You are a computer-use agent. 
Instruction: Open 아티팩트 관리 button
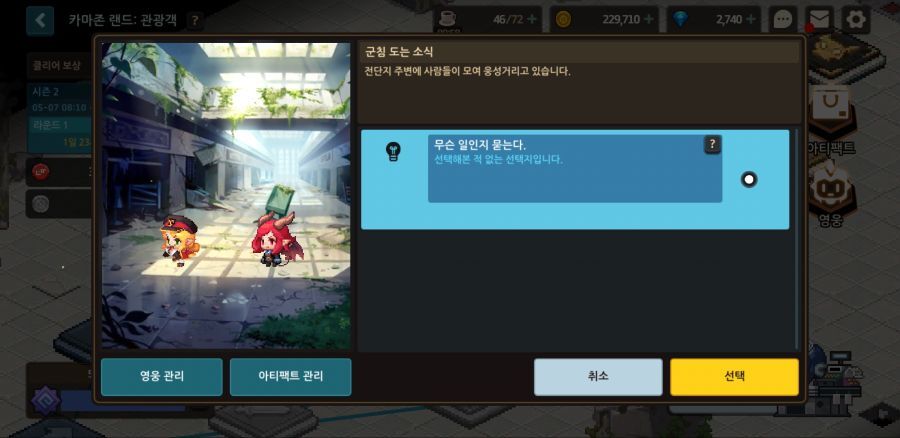click(290, 377)
